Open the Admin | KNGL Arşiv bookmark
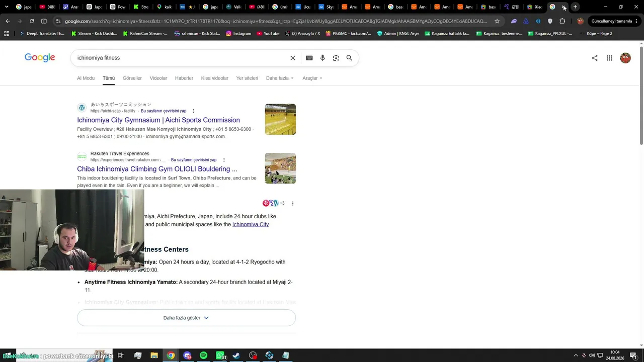Screen dimensions: 644x362 point(397,33)
